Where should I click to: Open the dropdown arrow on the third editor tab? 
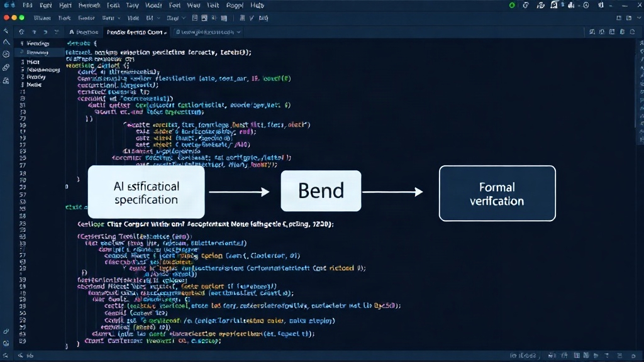pyautogui.click(x=238, y=32)
